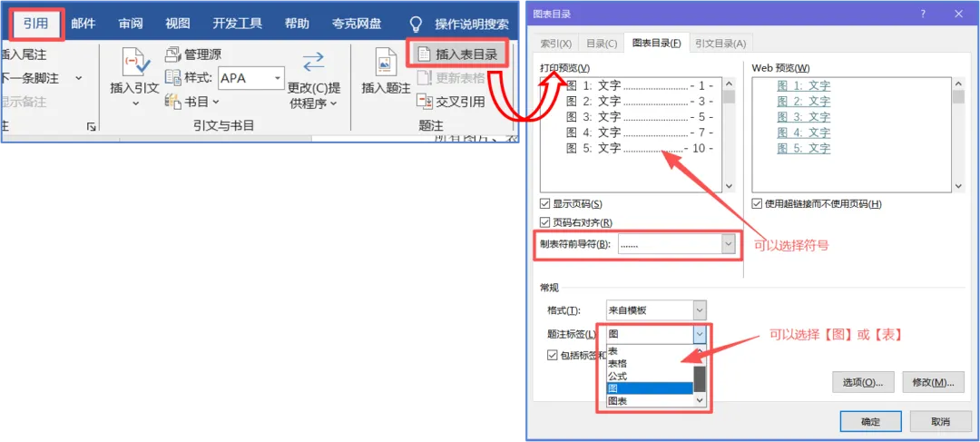
Task: Switch to 视图 ribbon tab
Action: click(x=178, y=24)
